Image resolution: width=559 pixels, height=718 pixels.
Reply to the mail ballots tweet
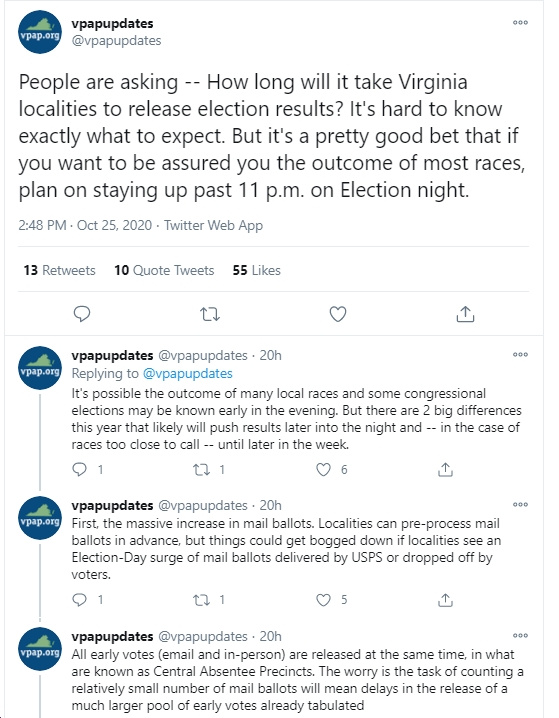click(80, 600)
